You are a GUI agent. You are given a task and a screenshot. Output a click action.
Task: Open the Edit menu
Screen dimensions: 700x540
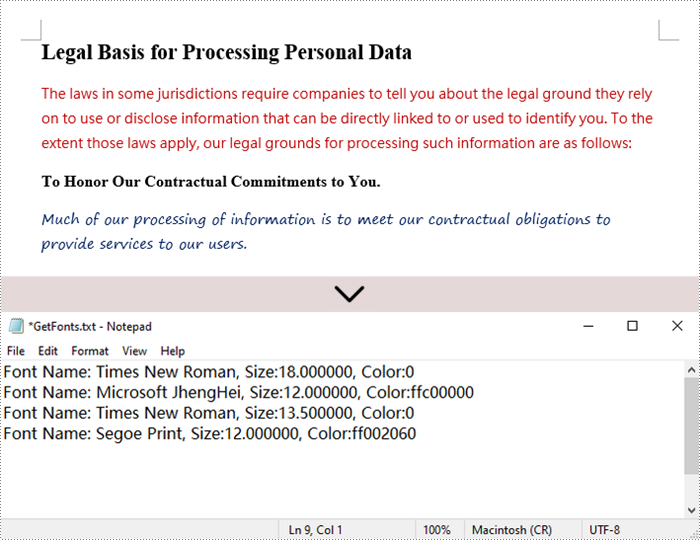[x=48, y=351]
